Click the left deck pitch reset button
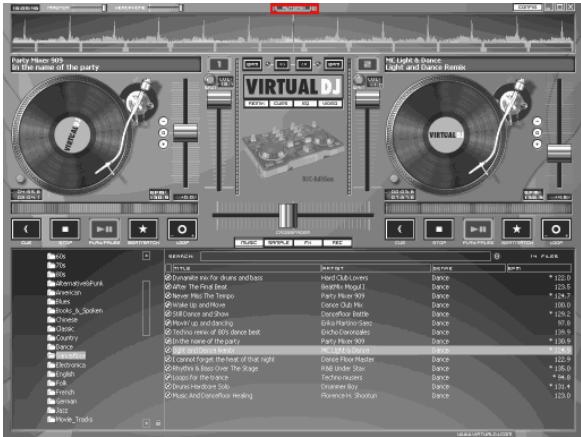 pyautogui.click(x=163, y=133)
